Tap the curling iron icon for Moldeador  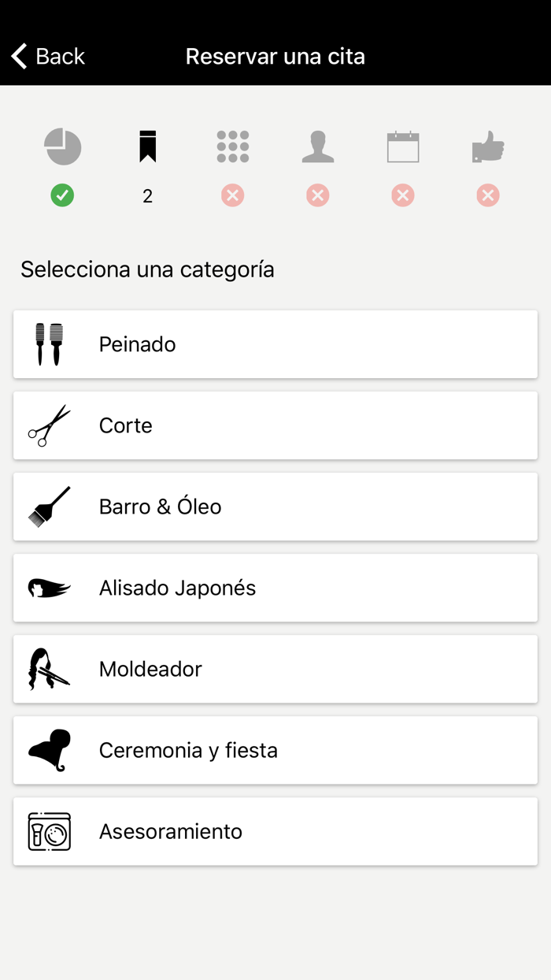[x=49, y=669]
